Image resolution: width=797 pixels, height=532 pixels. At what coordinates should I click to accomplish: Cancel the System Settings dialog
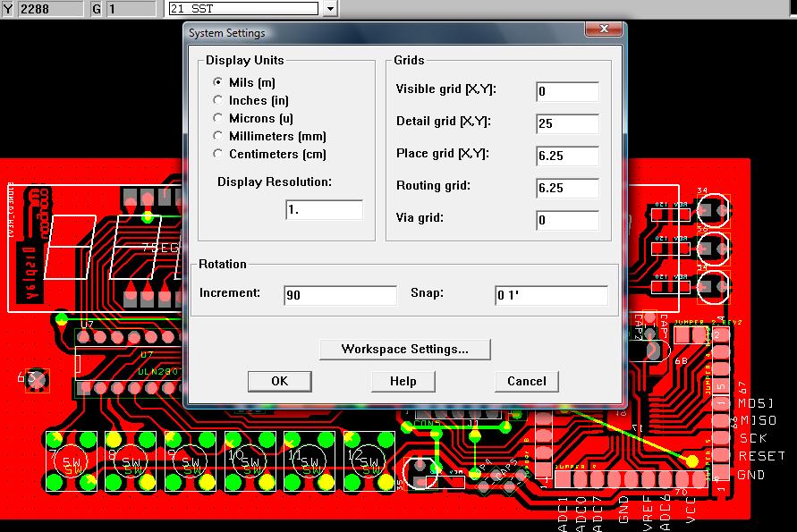(x=527, y=381)
